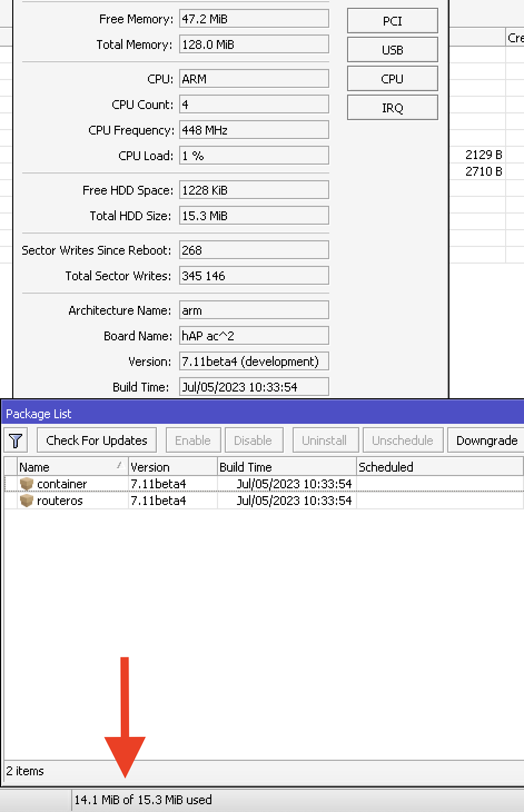Click the PCI button
524x812 pixels.
pyautogui.click(x=392, y=21)
